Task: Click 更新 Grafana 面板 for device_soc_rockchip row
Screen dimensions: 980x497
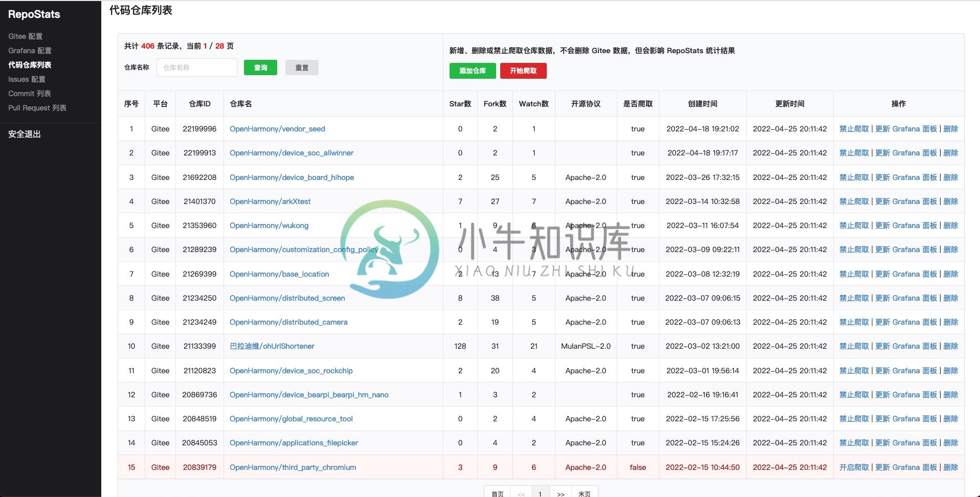Action: coord(906,371)
